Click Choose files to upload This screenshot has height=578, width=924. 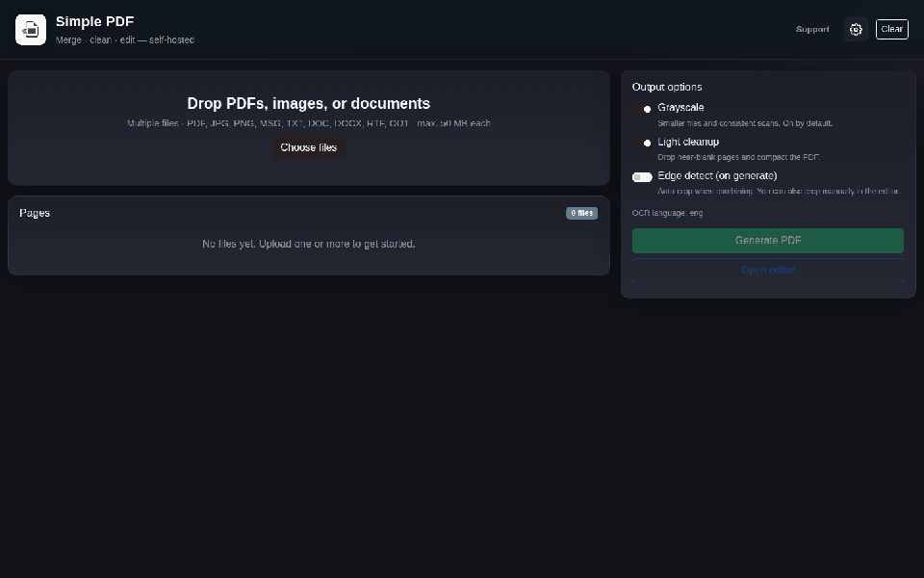click(x=308, y=147)
